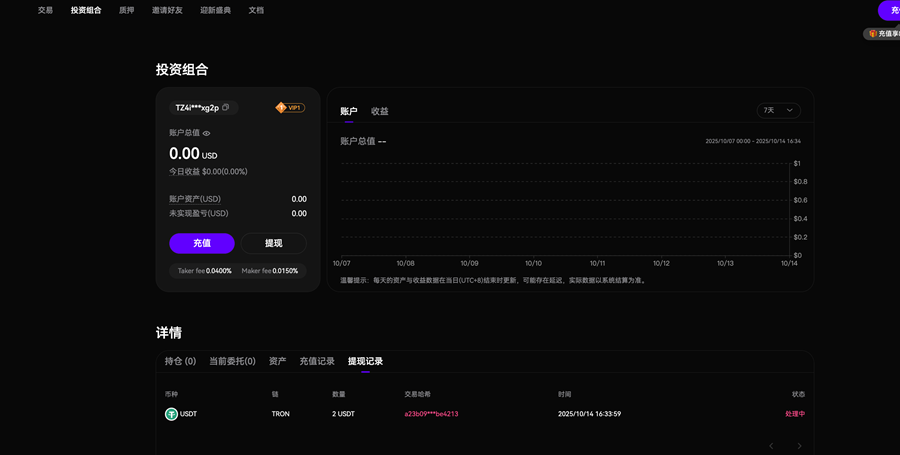
Task: Open 质押 staking menu item
Action: tap(126, 10)
